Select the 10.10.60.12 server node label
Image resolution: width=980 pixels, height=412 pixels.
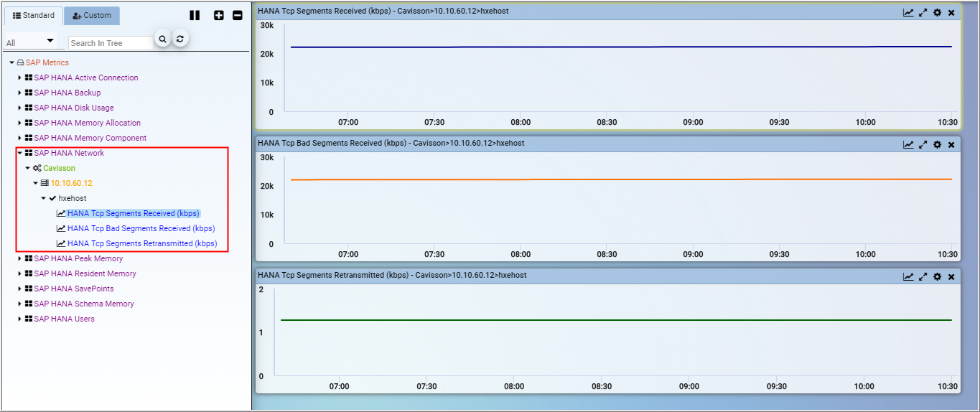click(71, 183)
